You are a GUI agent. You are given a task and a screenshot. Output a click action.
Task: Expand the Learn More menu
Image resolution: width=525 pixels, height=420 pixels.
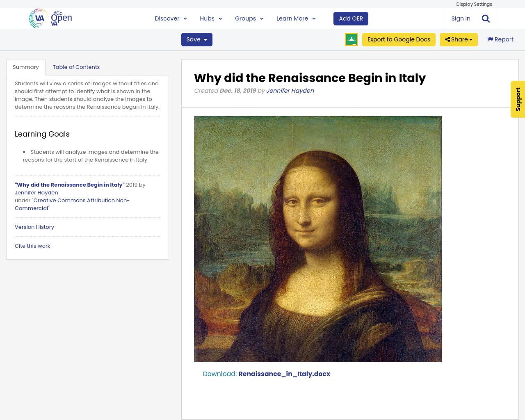pos(296,18)
